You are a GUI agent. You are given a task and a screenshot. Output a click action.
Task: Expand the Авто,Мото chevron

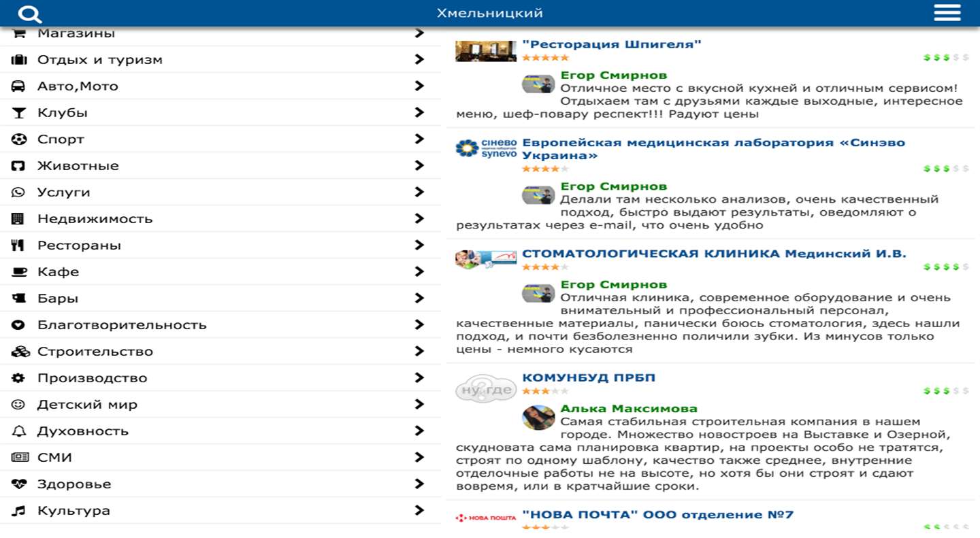click(420, 86)
